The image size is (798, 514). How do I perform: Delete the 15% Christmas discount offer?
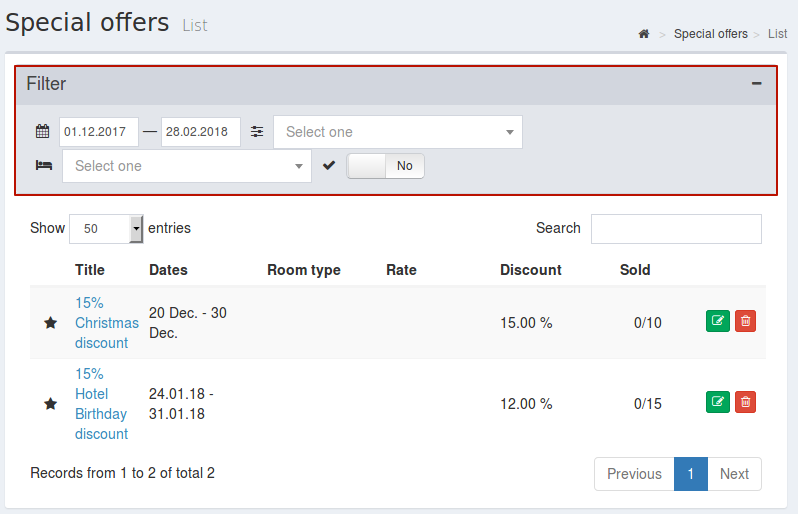coord(745,321)
